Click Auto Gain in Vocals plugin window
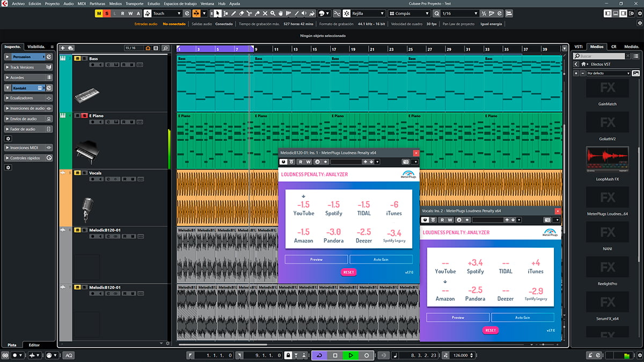This screenshot has width=644, height=362. tap(523, 317)
